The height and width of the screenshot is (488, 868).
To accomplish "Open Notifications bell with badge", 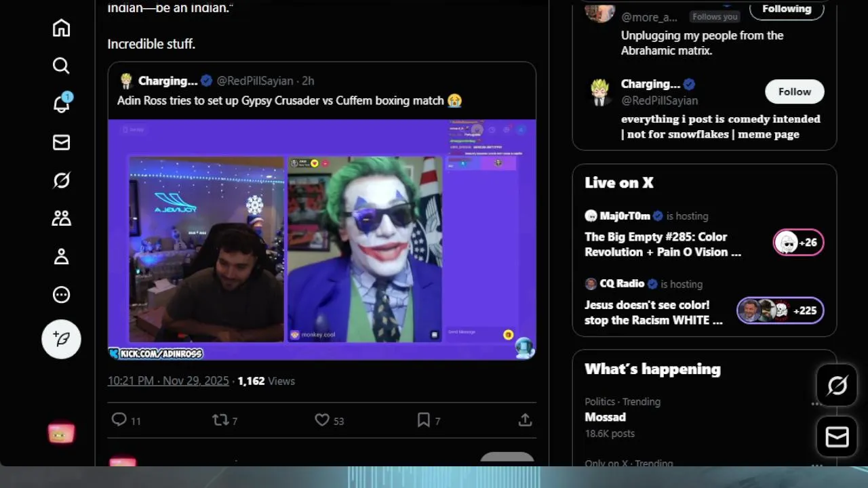I will coord(61,103).
